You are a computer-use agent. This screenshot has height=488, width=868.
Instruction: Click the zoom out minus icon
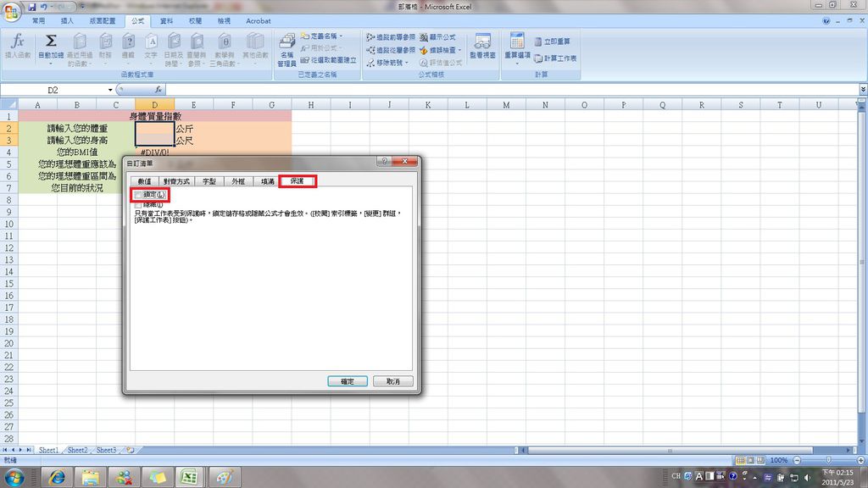click(797, 460)
